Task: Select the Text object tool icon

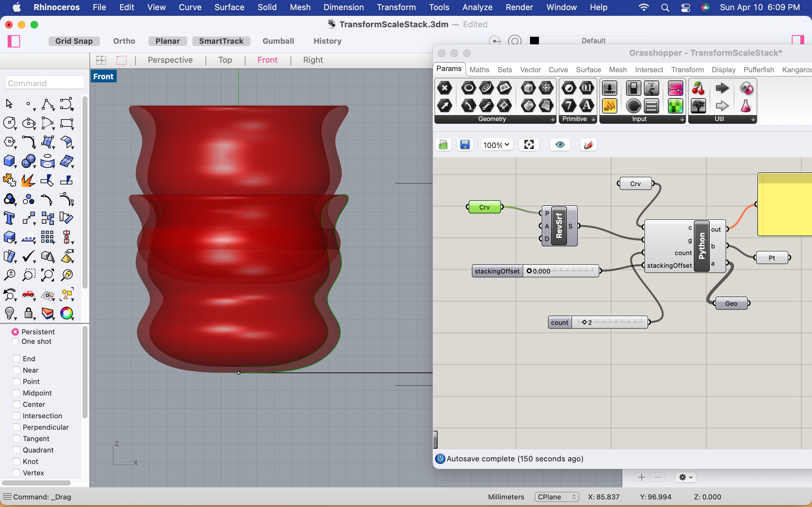Action: click(x=9, y=218)
